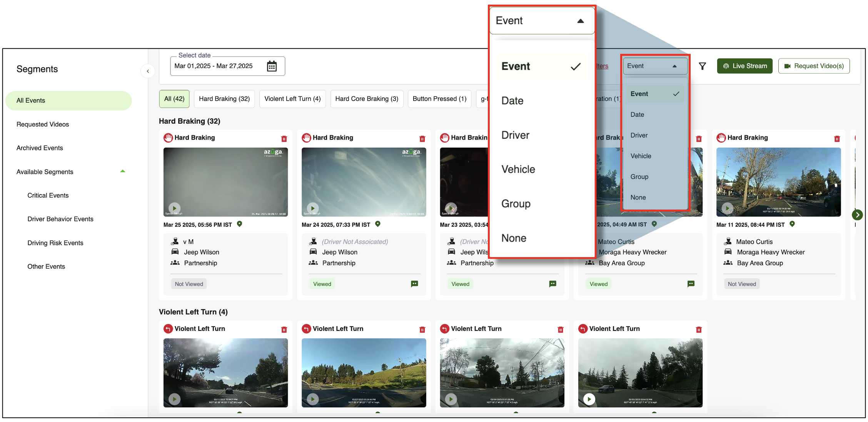The image size is (868, 422).
Task: Delete the first Hard Braking event
Action: coord(284,139)
